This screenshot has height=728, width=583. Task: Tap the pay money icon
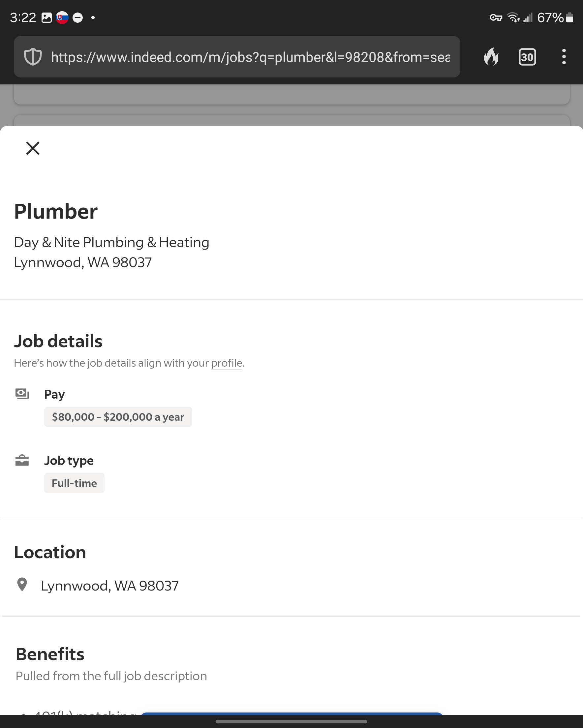22,394
